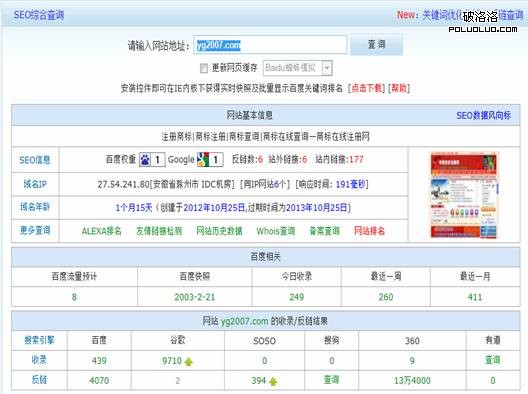This screenshot has height=394, width=528.
Task: Click the 帮助 help link
Action: (x=399, y=88)
